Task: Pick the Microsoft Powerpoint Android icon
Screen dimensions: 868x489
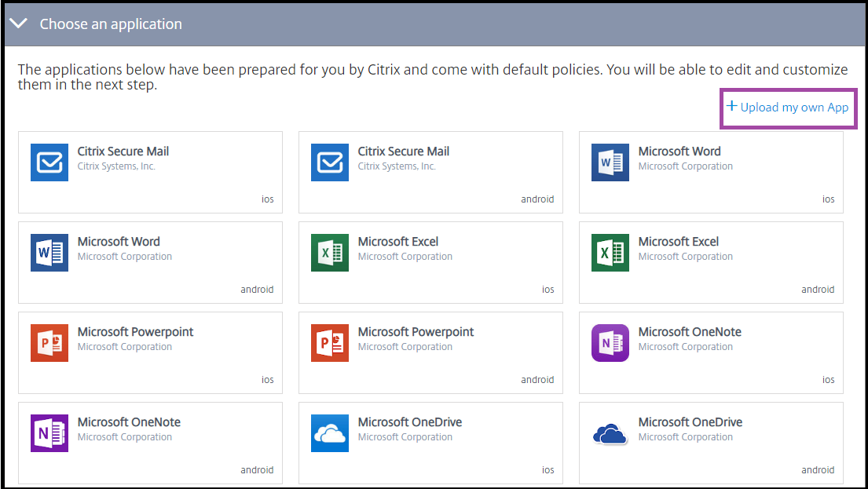Action: click(x=330, y=343)
